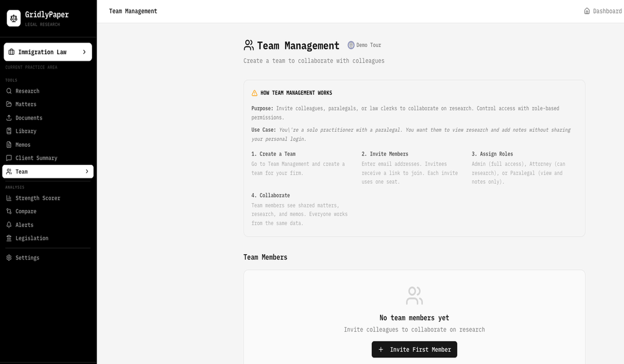Click the Research magnifier icon
Image resolution: width=624 pixels, height=364 pixels.
[9, 91]
